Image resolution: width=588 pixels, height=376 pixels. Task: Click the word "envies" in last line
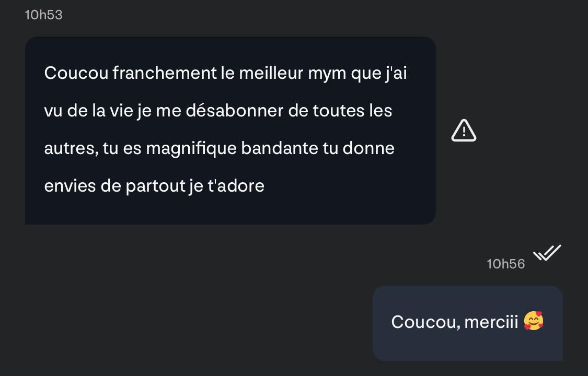tap(70, 186)
